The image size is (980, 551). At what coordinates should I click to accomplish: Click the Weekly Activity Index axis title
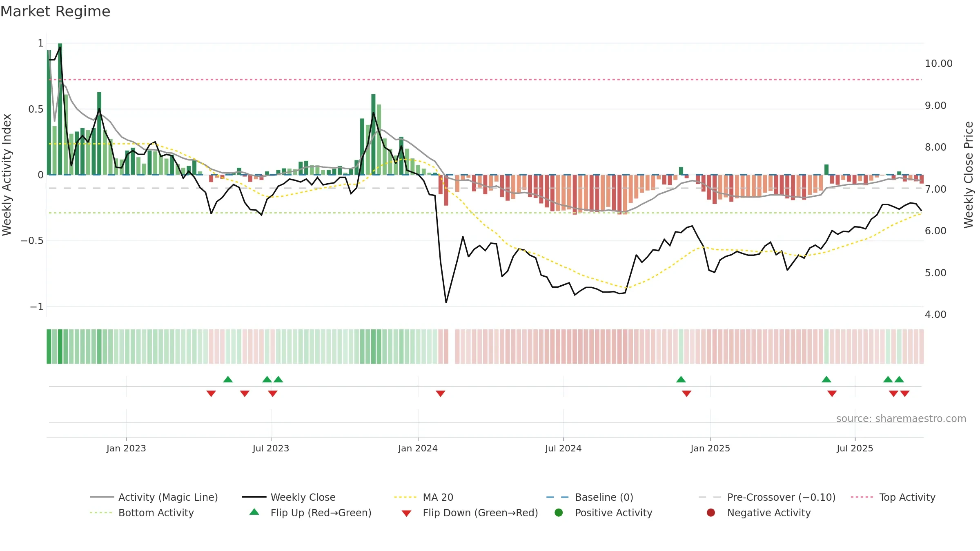point(7,175)
